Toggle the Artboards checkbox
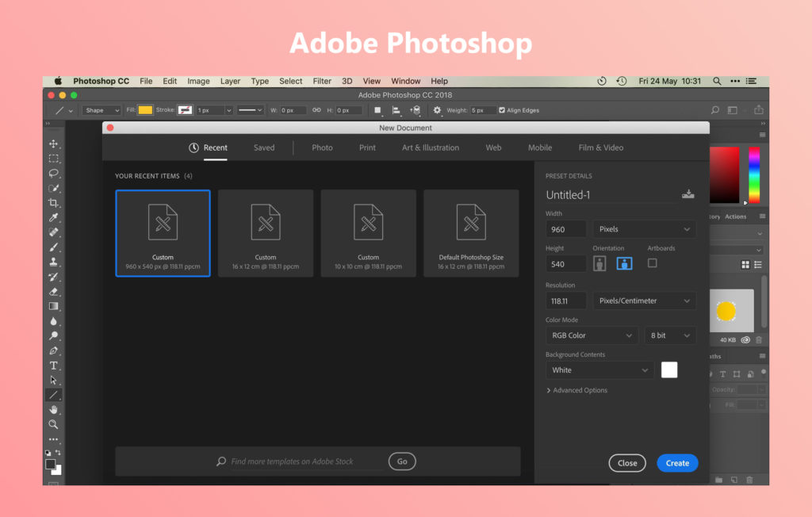The width and height of the screenshot is (812, 517). (652, 263)
